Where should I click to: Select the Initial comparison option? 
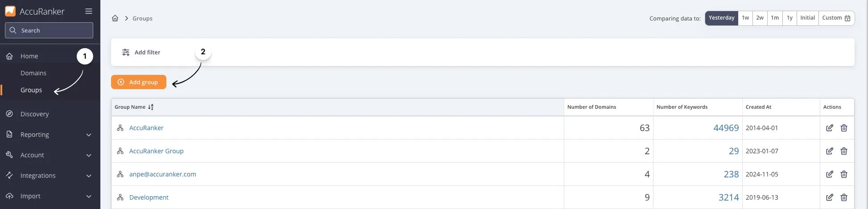[807, 18]
